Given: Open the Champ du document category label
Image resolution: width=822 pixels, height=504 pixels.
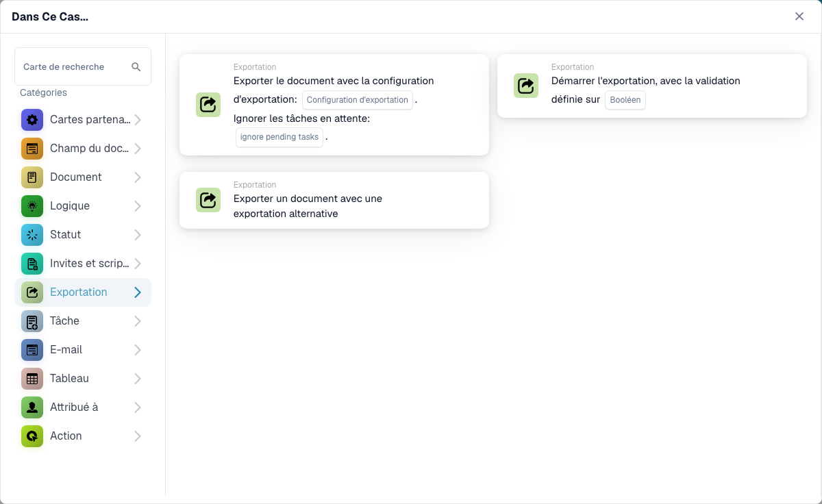Looking at the screenshot, I should tap(90, 149).
